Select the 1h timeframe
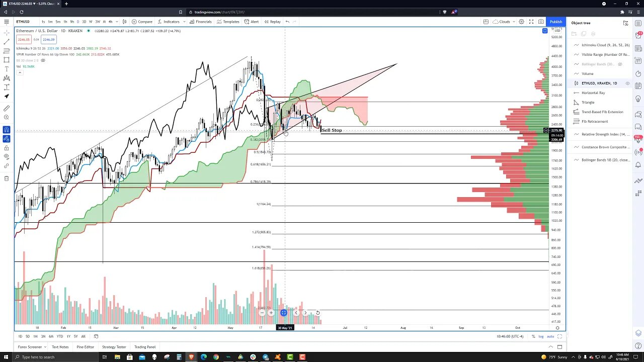The height and width of the screenshot is (362, 644). point(65,22)
